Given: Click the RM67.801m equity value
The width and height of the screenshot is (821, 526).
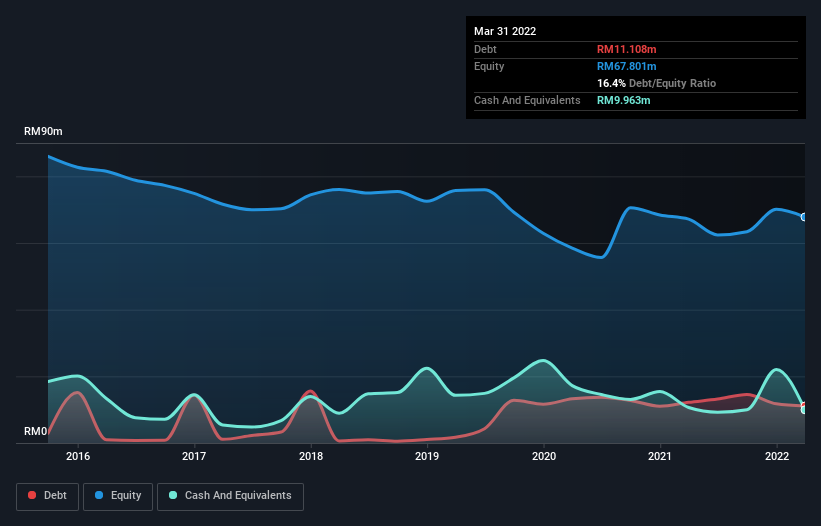Looking at the screenshot, I should (626, 66).
